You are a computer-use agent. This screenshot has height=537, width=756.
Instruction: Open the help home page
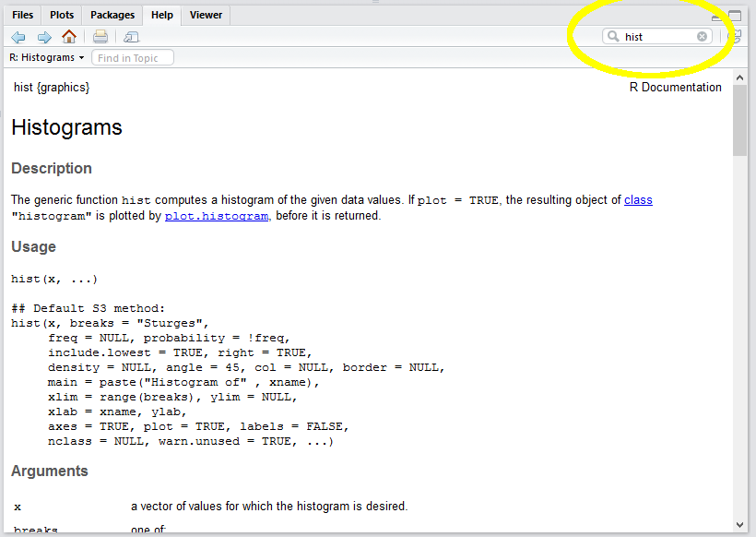click(69, 37)
